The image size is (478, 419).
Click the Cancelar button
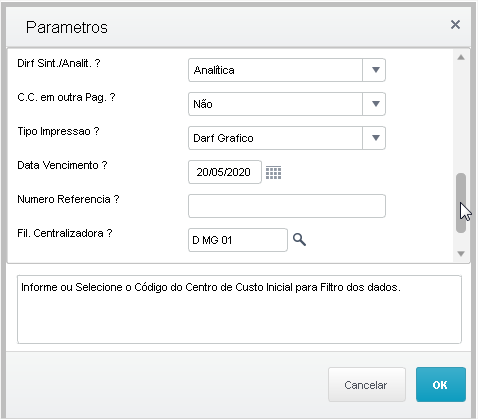click(x=367, y=385)
